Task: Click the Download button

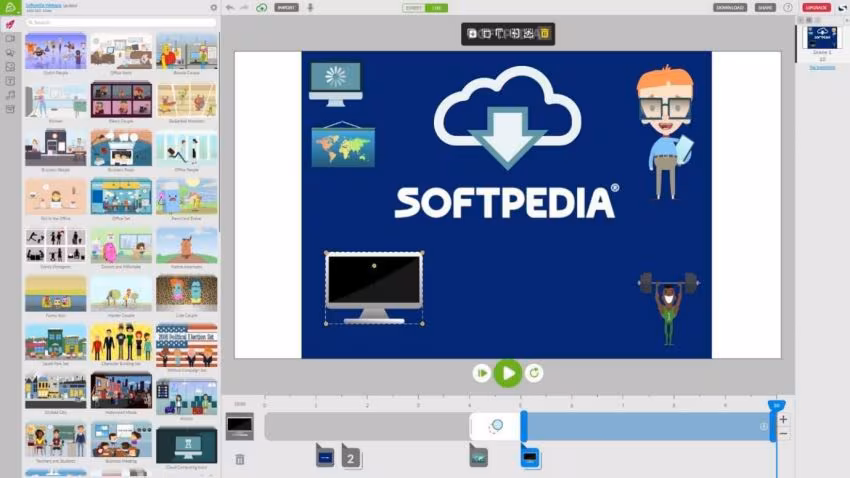Action: pos(730,8)
